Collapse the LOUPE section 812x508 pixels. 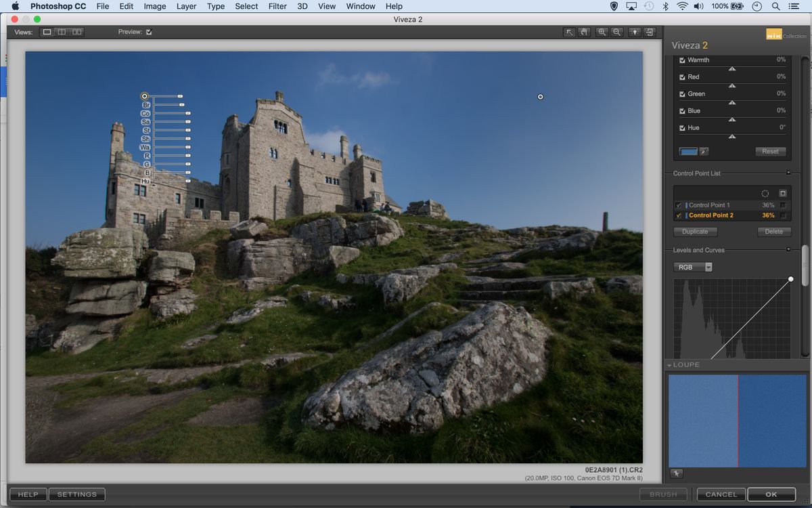point(669,364)
